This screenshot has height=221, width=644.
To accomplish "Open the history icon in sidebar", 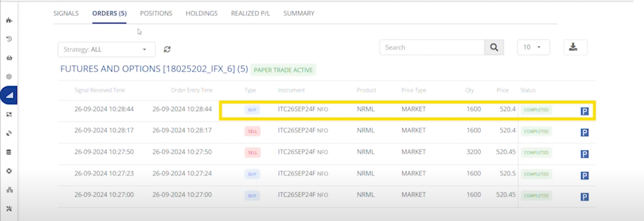I will click(x=9, y=39).
